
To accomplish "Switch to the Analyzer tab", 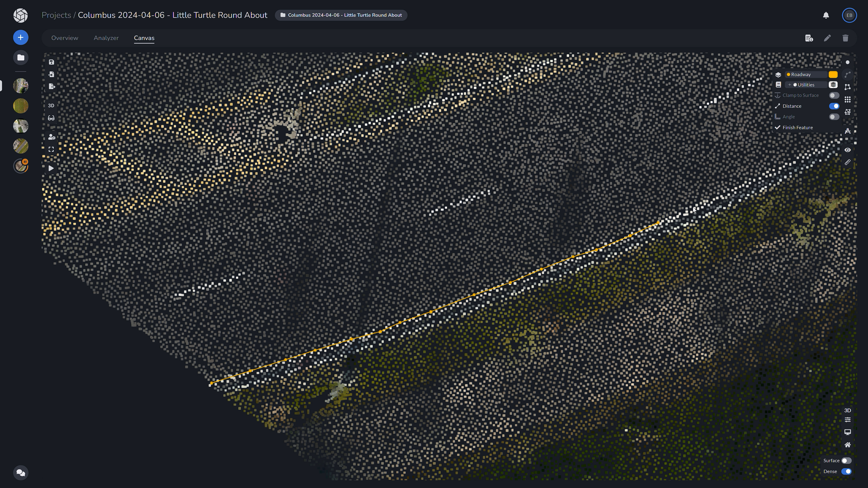I will coord(106,38).
